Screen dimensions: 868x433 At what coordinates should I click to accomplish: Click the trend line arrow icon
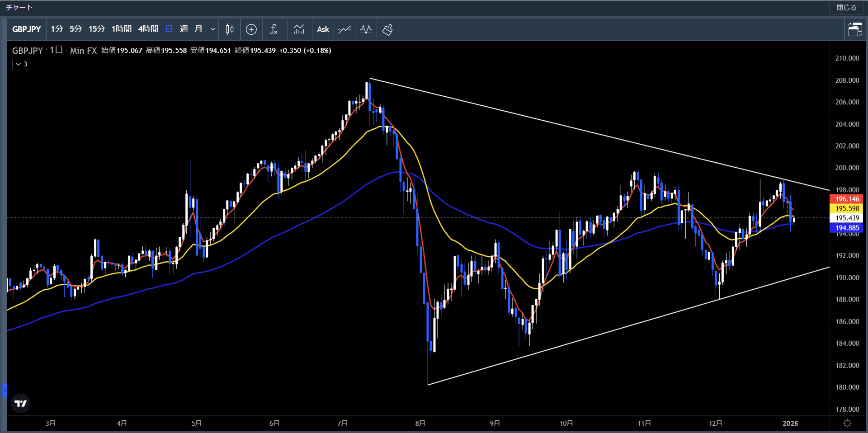tap(344, 29)
